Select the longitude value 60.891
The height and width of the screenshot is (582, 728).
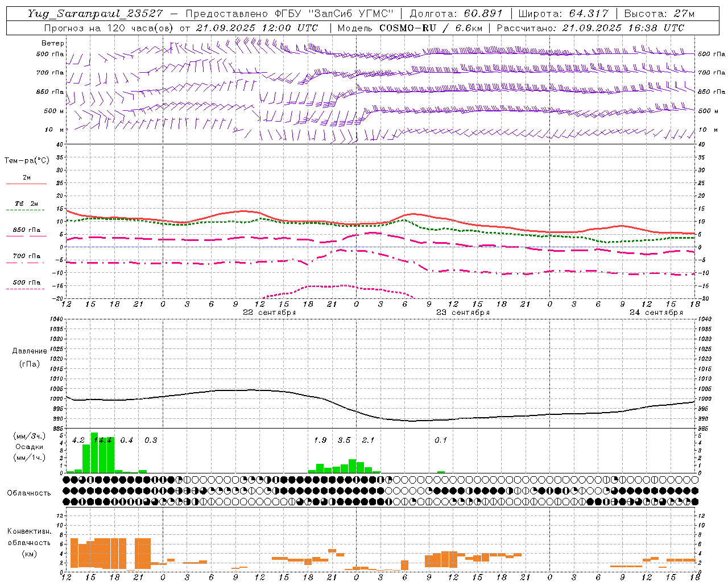[483, 14]
